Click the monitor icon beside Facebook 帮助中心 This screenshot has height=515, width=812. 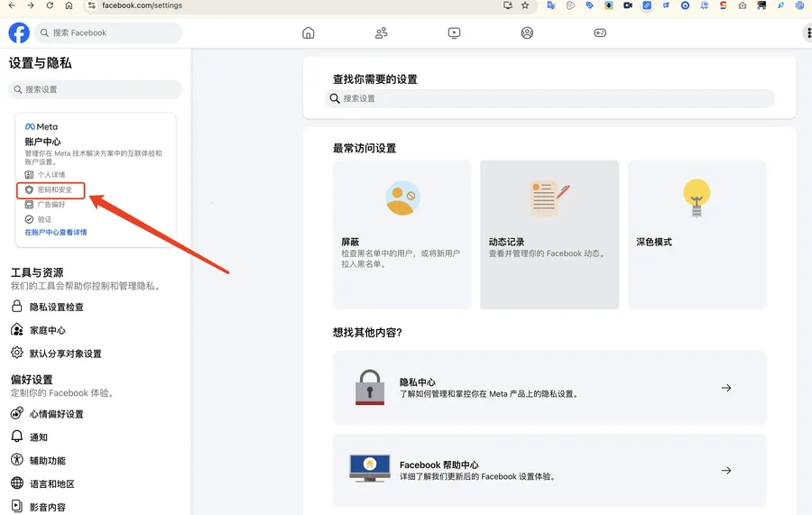point(370,468)
